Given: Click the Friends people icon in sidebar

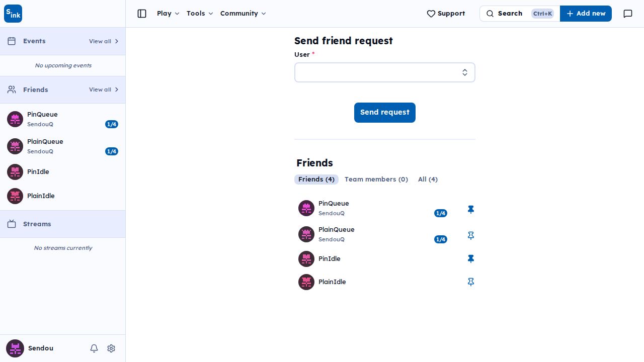Looking at the screenshot, I should point(12,89).
